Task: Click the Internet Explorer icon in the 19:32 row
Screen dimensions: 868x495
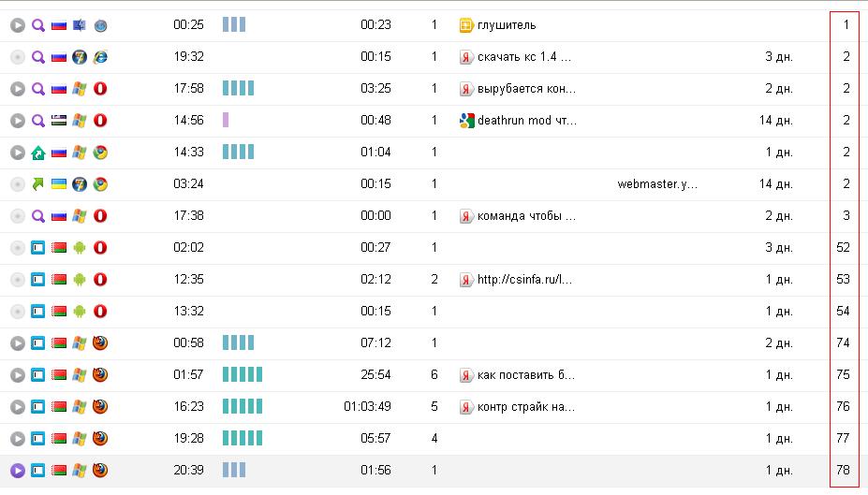Action: tap(100, 57)
